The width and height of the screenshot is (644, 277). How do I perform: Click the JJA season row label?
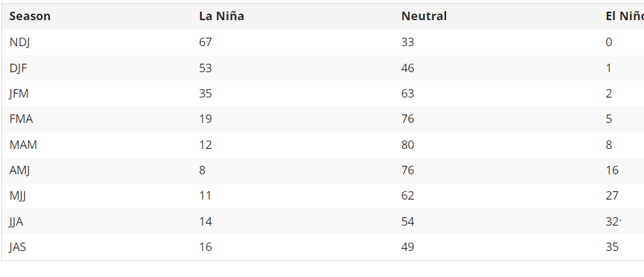pyautogui.click(x=17, y=222)
